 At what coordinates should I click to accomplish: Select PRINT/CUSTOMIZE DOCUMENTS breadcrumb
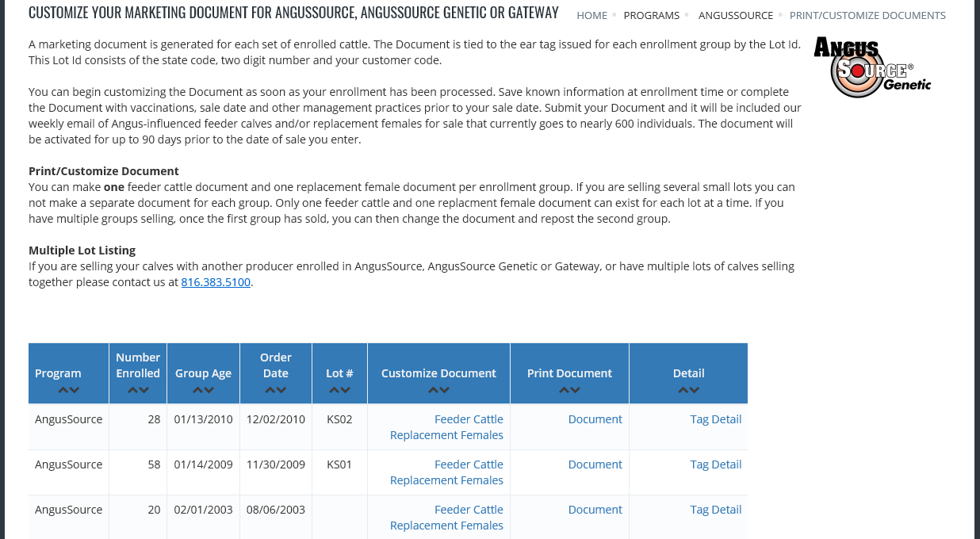(867, 15)
